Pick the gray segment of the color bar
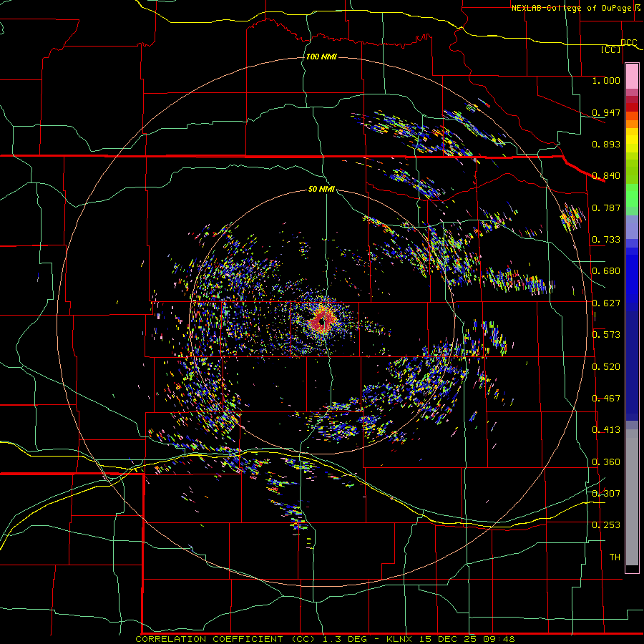Viewport: 644px width, 644px height. point(632,497)
